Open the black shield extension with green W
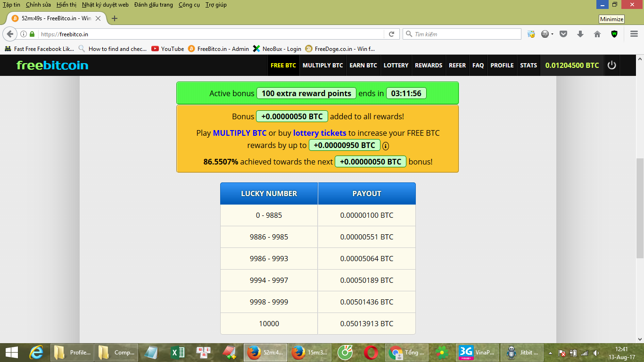 tap(614, 34)
